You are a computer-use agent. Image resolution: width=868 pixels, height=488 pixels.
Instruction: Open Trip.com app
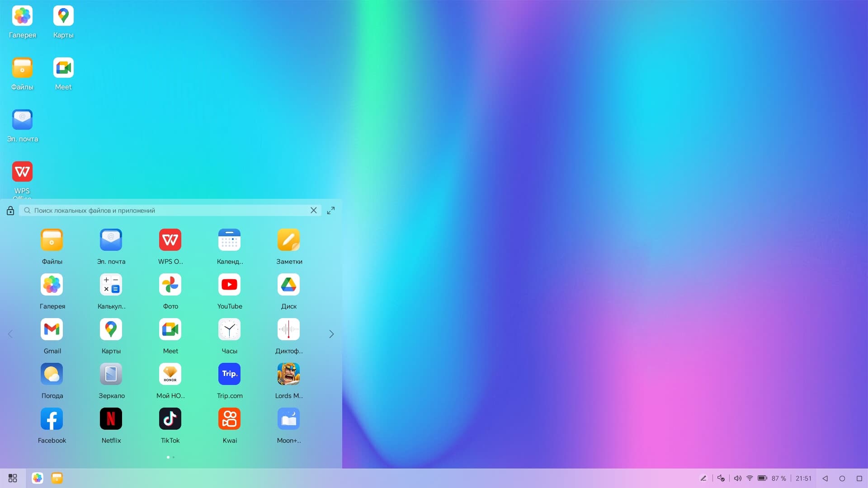point(229,374)
